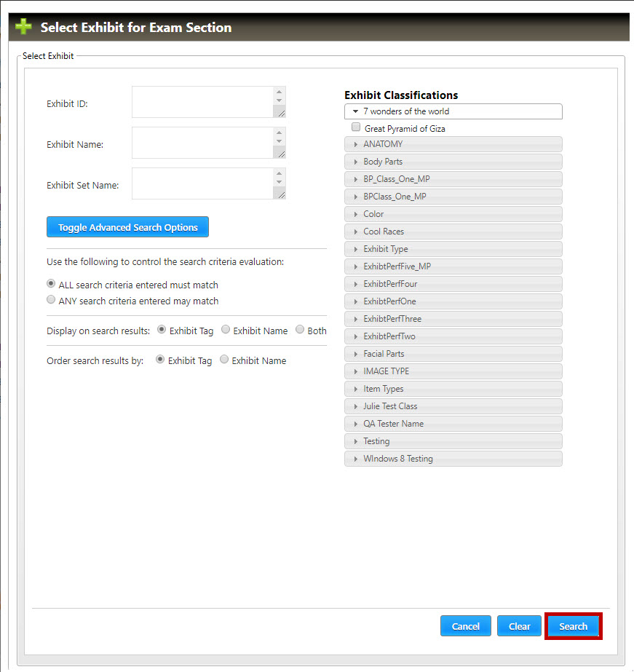The image size is (634, 672).
Task: Choose Both for display on search results
Action: (300, 330)
